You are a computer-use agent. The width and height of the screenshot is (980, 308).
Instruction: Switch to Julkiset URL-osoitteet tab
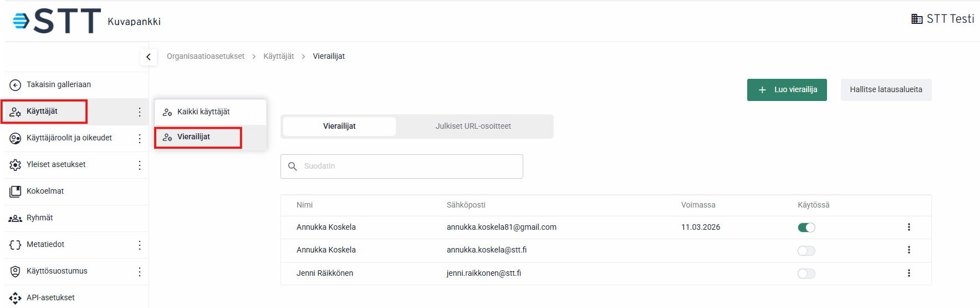[x=473, y=127]
